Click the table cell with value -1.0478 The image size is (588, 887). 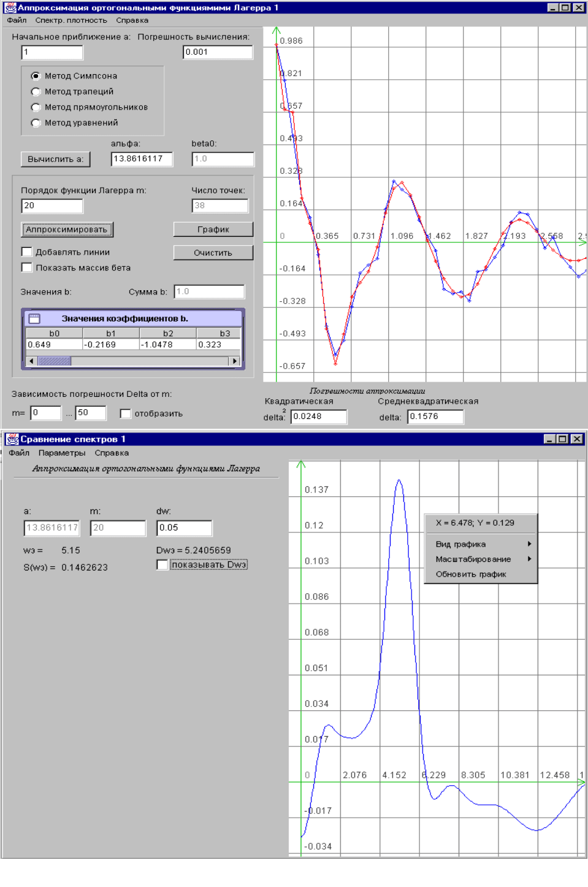click(168, 345)
